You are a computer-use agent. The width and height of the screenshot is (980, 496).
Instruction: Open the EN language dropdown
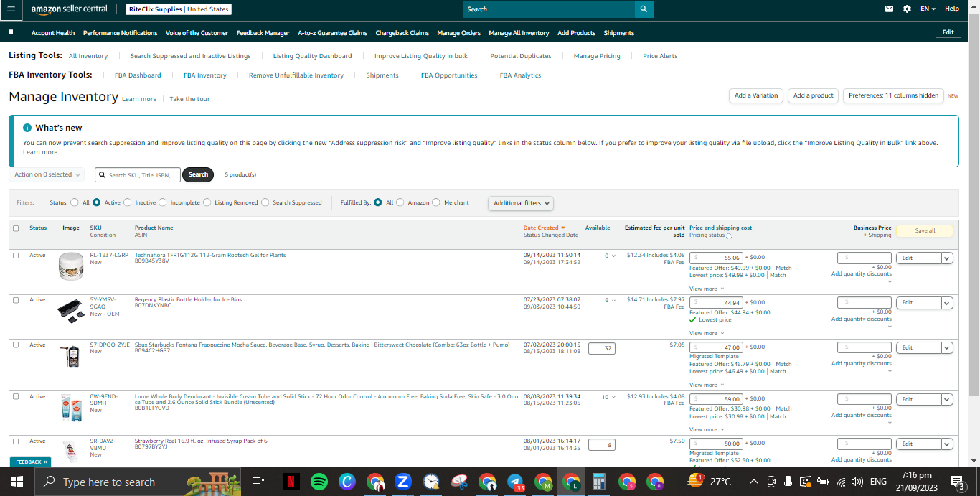pyautogui.click(x=928, y=9)
